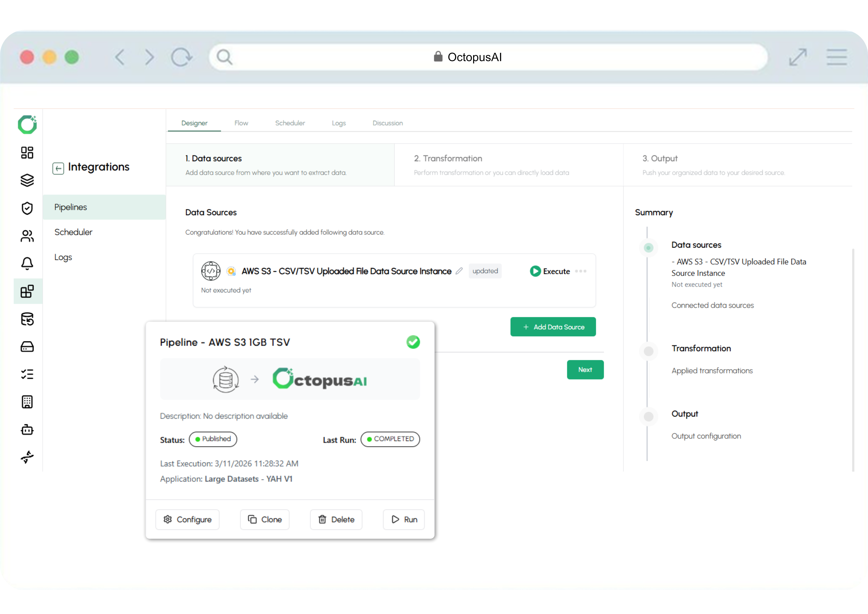Edit the data source name via pencil icon
Screen dimensions: 868x614
coord(459,271)
